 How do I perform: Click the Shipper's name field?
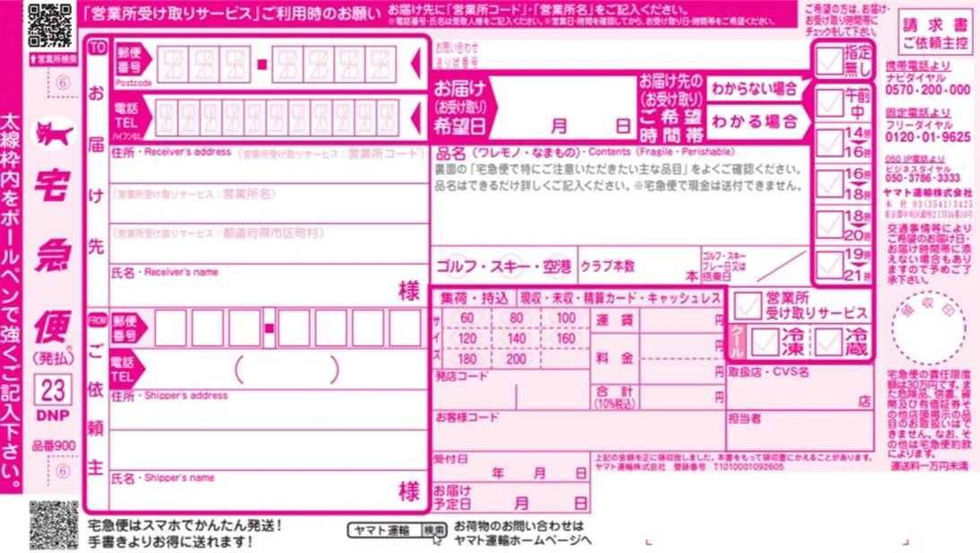(268, 491)
